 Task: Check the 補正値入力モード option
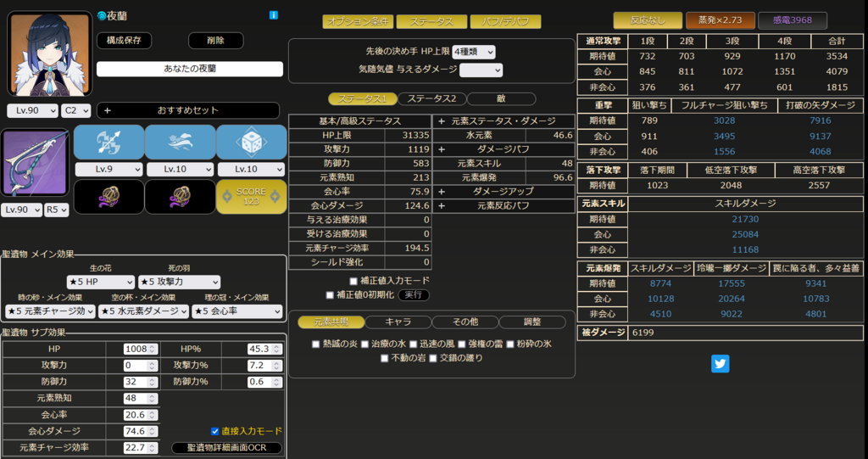(x=353, y=281)
